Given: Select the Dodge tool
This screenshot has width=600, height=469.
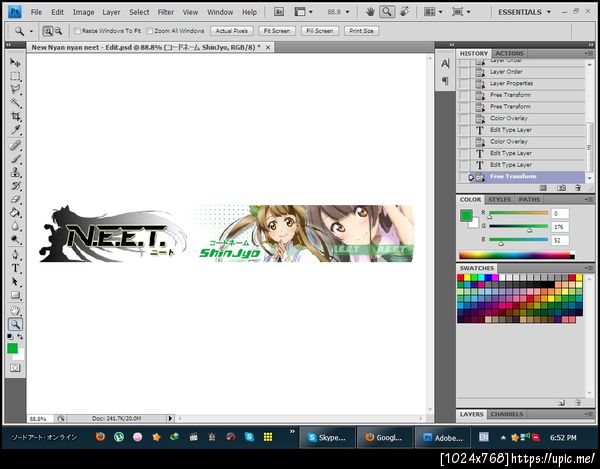Looking at the screenshot, I should click(15, 240).
